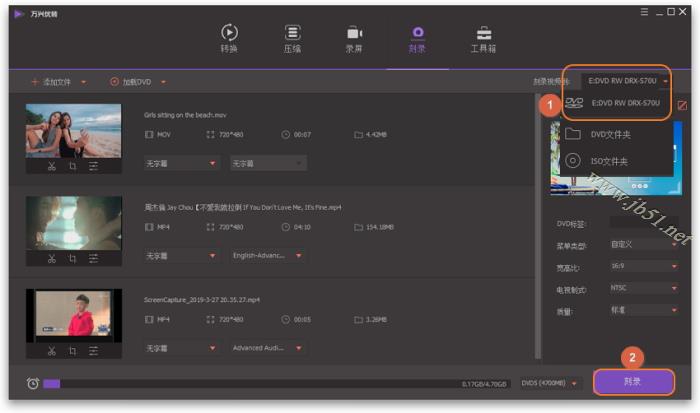Click filename Girls sitting on the beach.mov
Image resolution: width=700 pixels, height=413 pixels.
pos(185,115)
